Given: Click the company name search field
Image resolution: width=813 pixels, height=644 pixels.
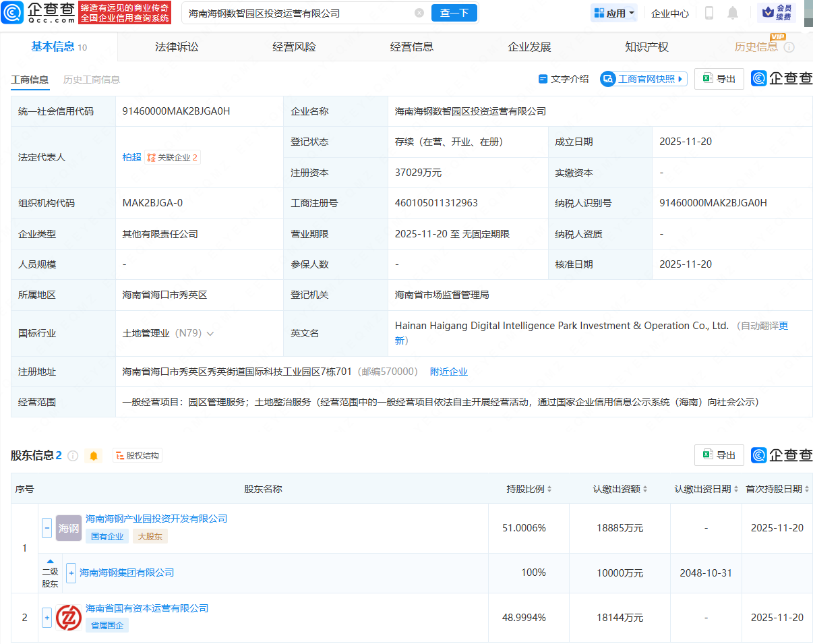Looking at the screenshot, I should [x=297, y=13].
